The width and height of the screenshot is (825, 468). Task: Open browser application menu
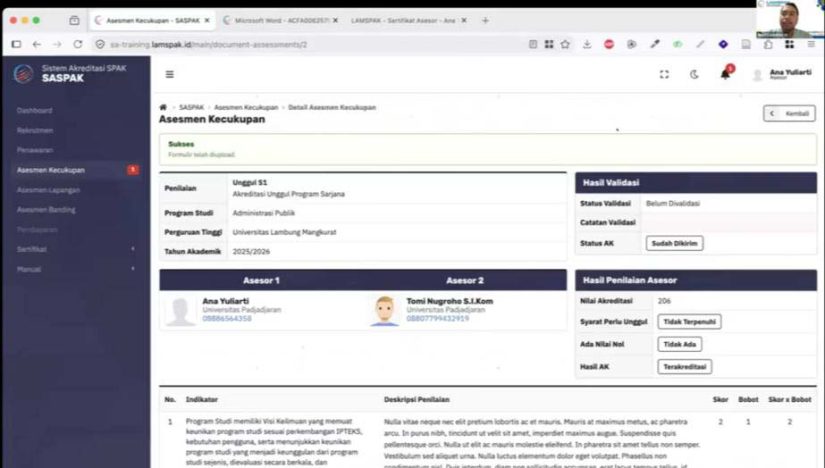(x=811, y=44)
